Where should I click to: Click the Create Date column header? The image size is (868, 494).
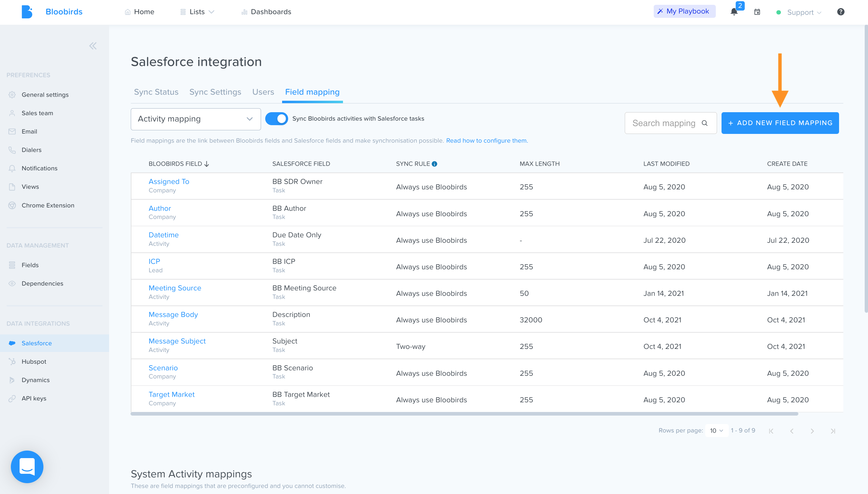(787, 164)
